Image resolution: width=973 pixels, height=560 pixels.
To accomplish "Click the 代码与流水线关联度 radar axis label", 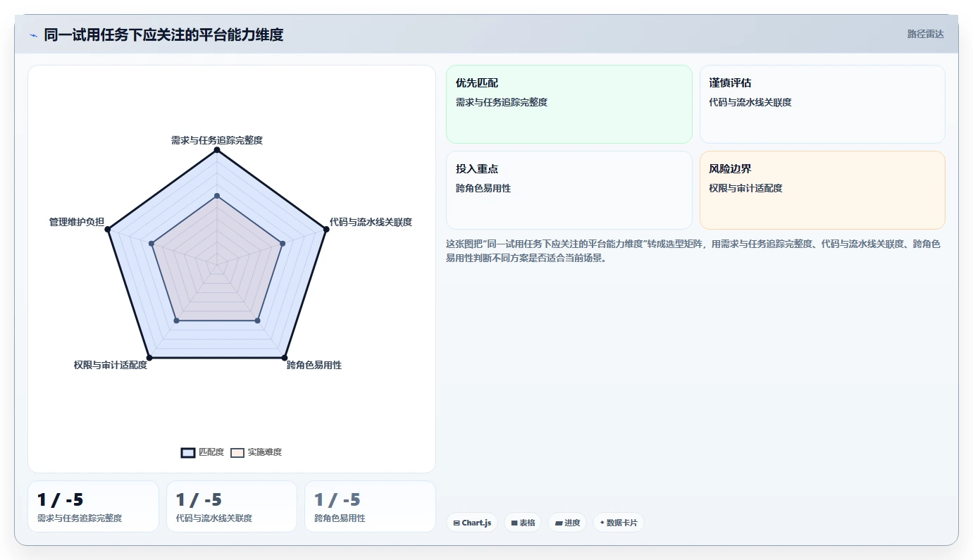I will coord(371,222).
